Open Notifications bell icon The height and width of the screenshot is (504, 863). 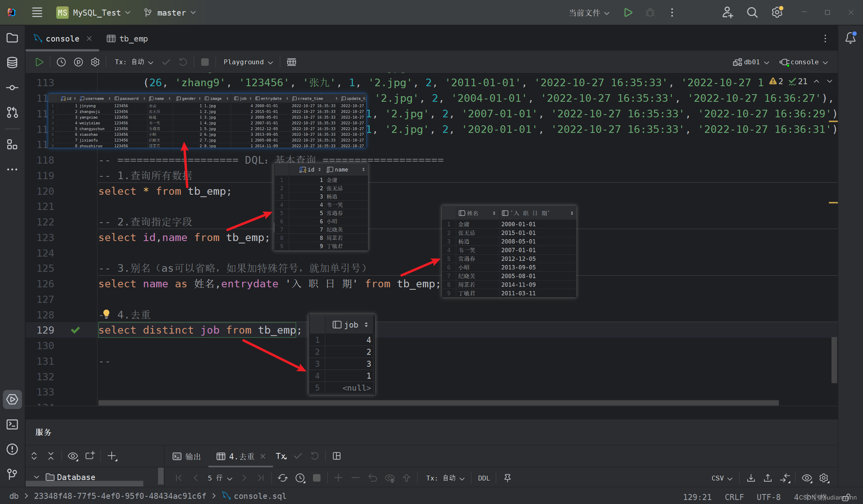click(x=850, y=38)
